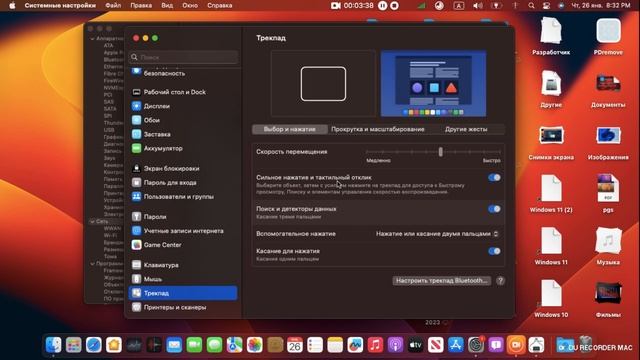Open Принтеры и сканеры settings
Screen dimensions: 640x360
(x=183, y=307)
